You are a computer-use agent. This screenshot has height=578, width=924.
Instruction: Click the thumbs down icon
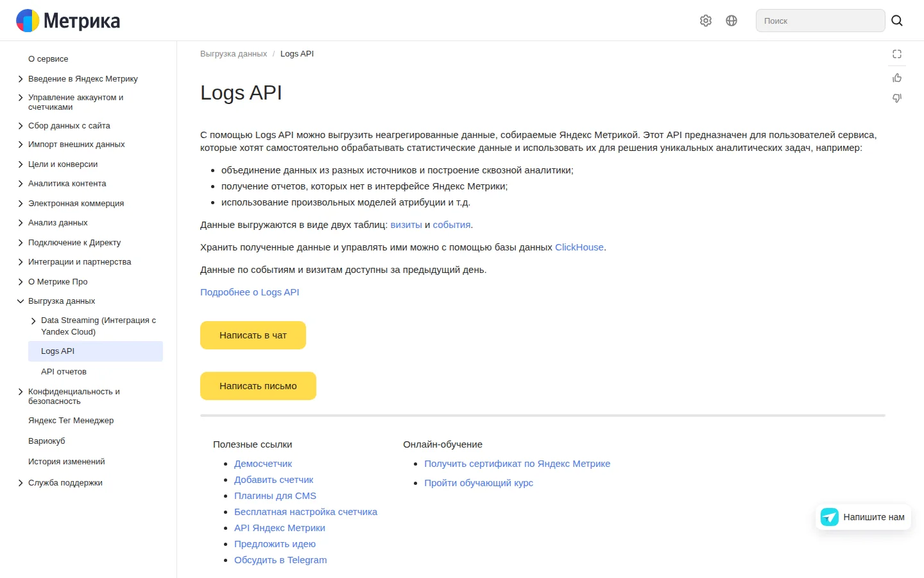tap(897, 98)
